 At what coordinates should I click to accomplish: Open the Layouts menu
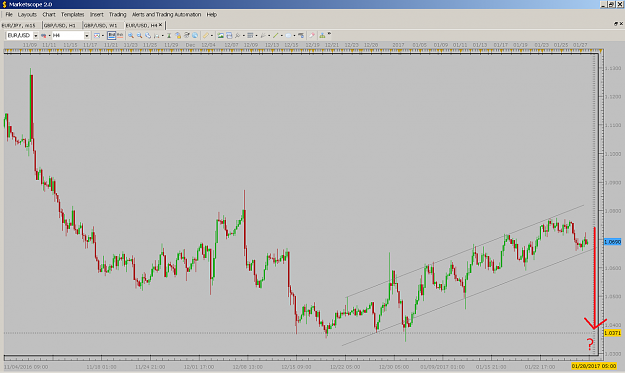pos(27,14)
